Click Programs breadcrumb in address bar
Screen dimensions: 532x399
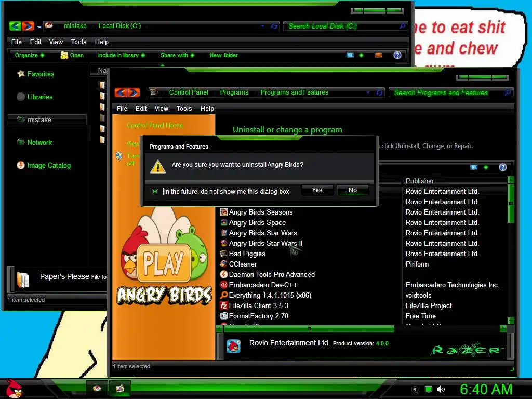(x=234, y=92)
